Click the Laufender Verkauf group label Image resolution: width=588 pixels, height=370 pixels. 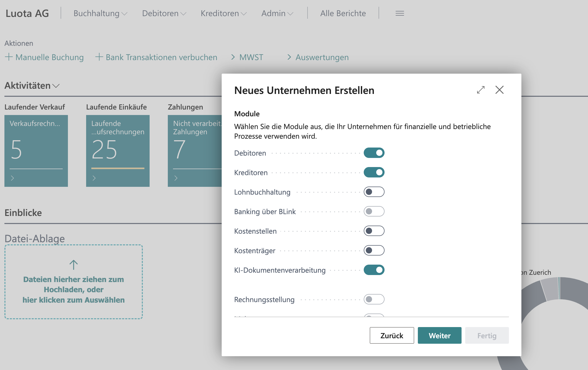click(35, 107)
